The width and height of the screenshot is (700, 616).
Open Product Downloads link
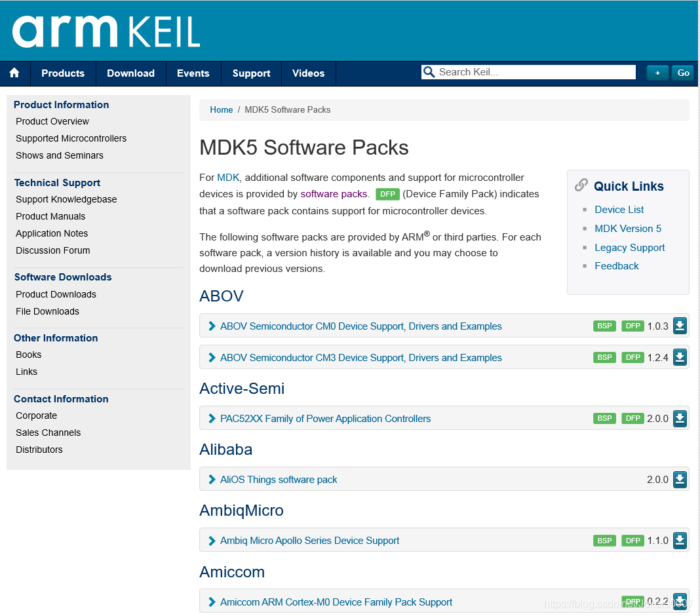tap(56, 295)
